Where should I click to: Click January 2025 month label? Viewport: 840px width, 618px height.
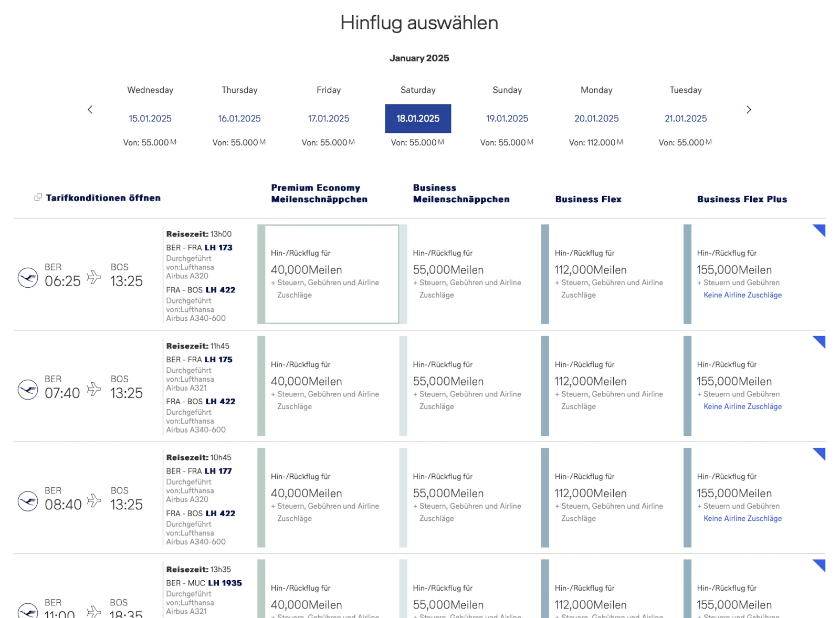click(419, 58)
